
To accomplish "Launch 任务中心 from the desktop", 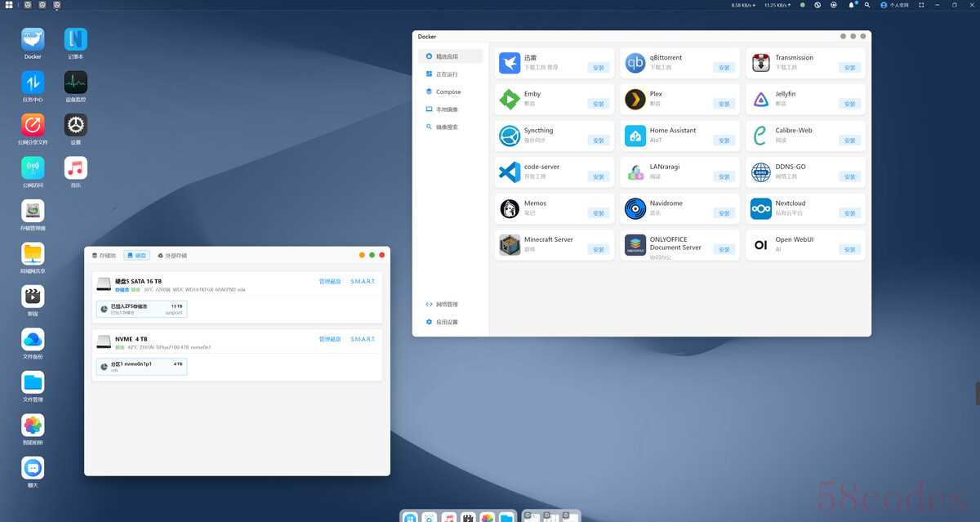I will (33, 82).
